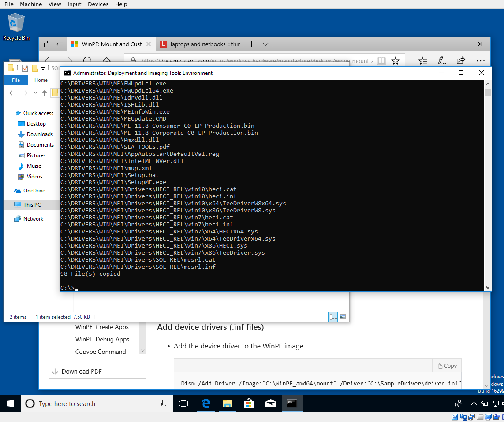Image resolution: width=504 pixels, height=422 pixels.
Task: Click taskbar Type here to search box
Action: 97,403
